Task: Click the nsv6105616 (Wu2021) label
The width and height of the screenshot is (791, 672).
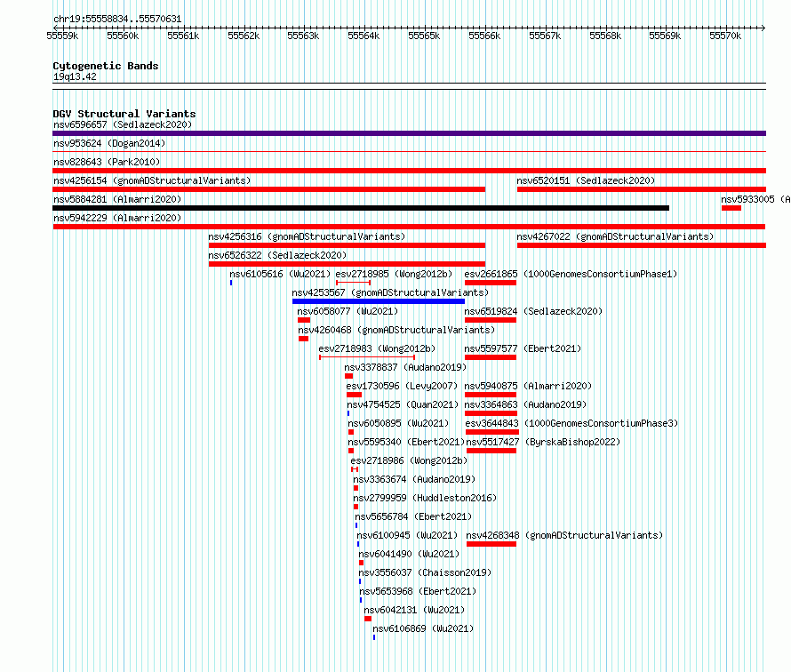Action: 280,274
